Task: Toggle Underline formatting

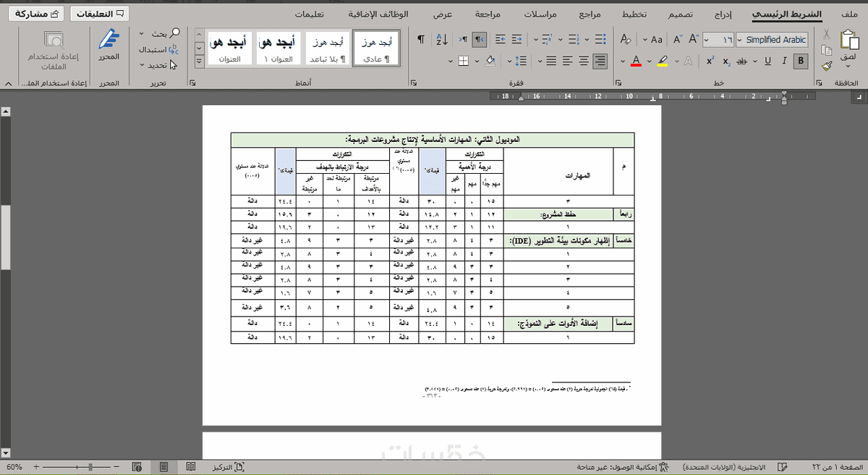Action: point(768,61)
